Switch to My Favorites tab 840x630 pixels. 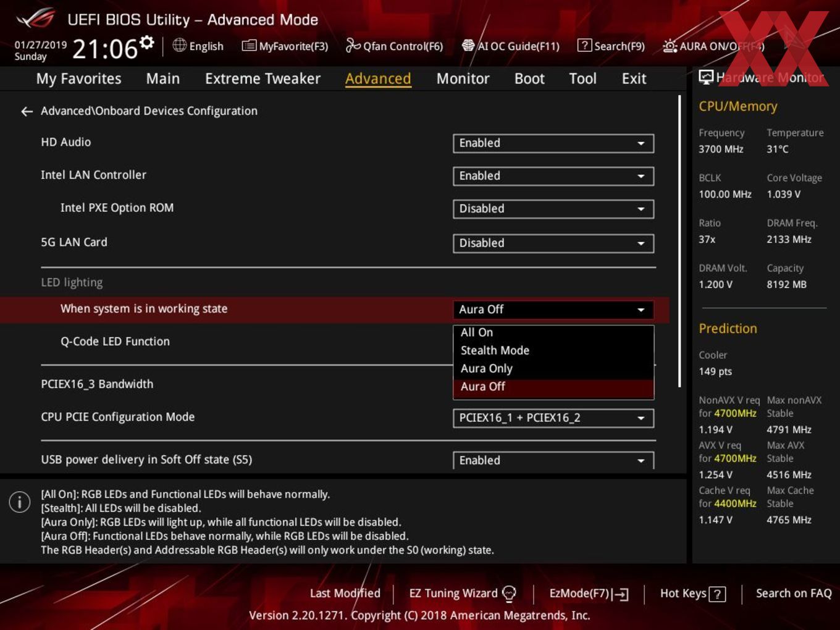(x=78, y=78)
